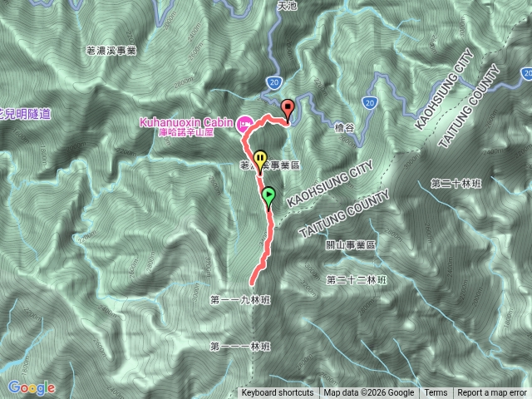Click the 第一一九林班 label
The height and width of the screenshot is (399, 532).
coord(240,300)
